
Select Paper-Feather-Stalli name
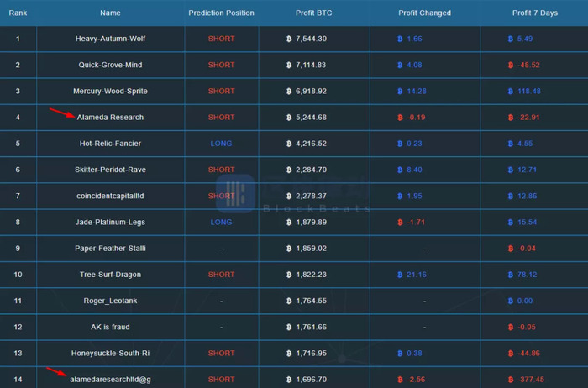[x=110, y=249]
